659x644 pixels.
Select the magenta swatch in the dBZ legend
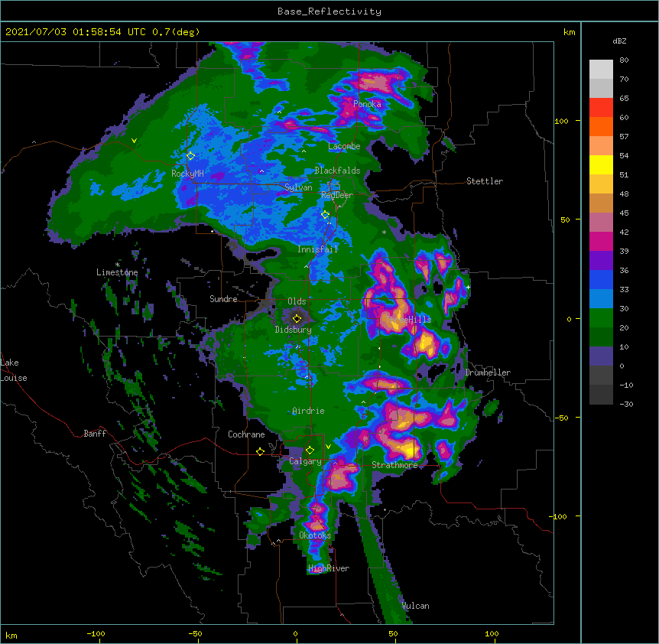601,241
